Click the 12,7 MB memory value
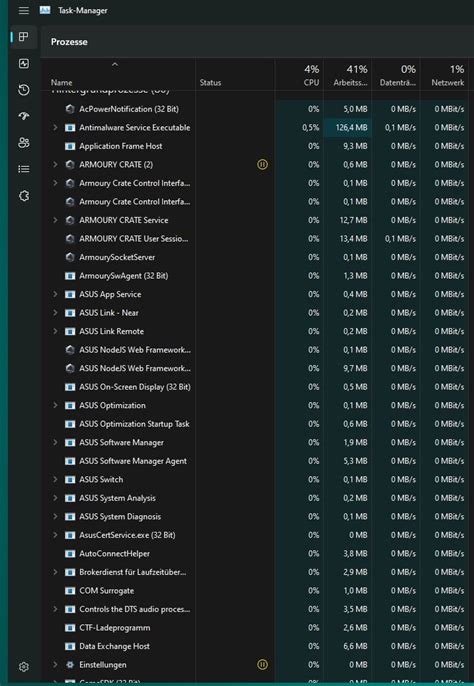 point(354,220)
